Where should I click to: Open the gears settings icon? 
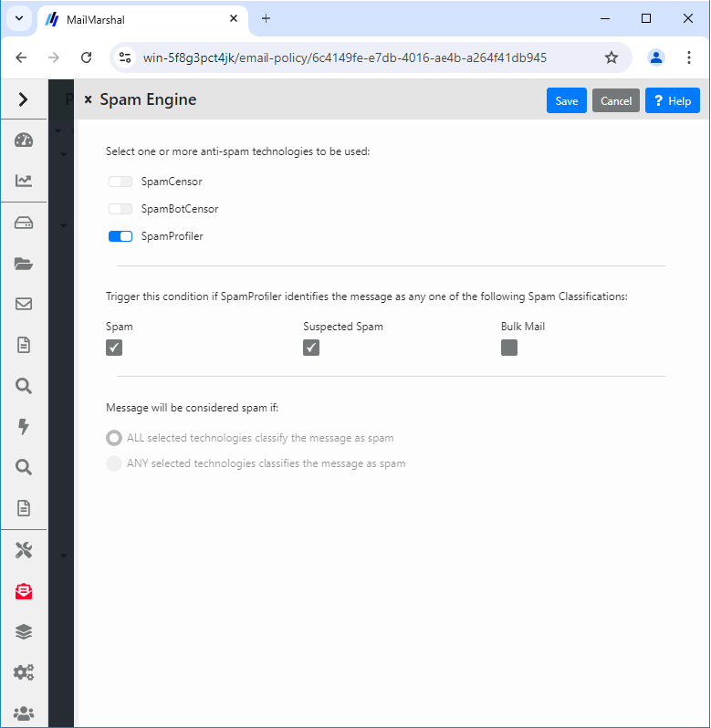(x=24, y=672)
